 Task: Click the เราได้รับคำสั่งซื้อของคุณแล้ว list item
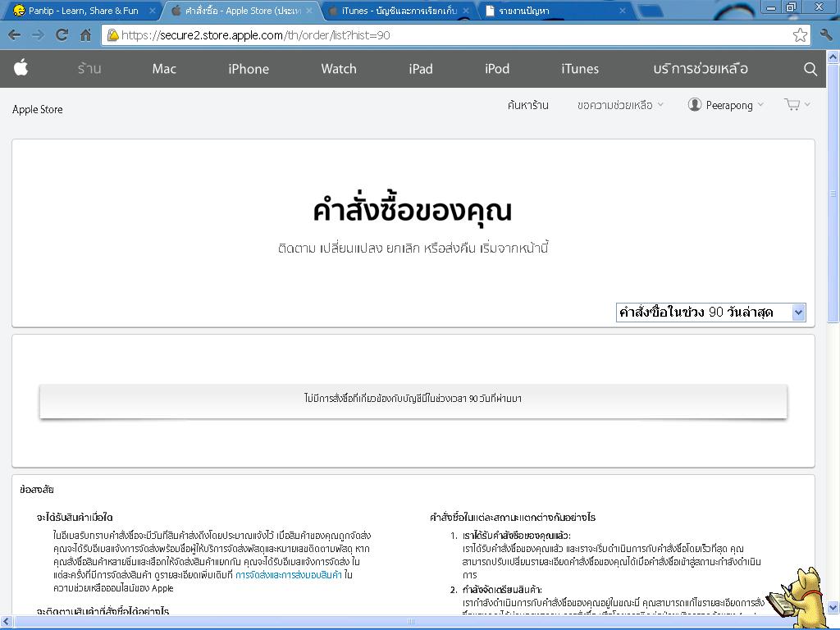(x=517, y=536)
